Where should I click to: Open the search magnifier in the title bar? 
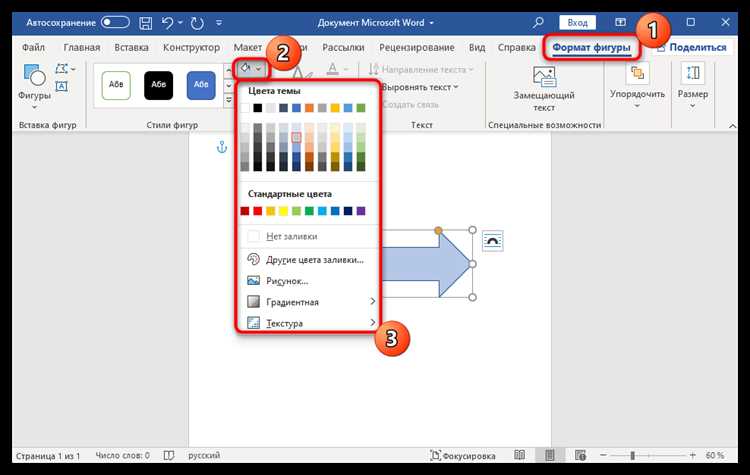[x=538, y=22]
